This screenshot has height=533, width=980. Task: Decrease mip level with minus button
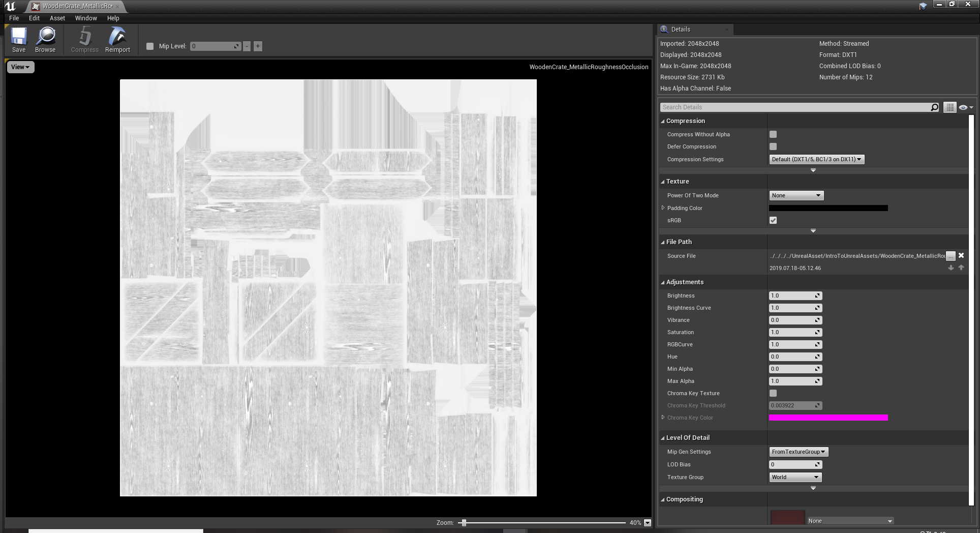click(247, 46)
